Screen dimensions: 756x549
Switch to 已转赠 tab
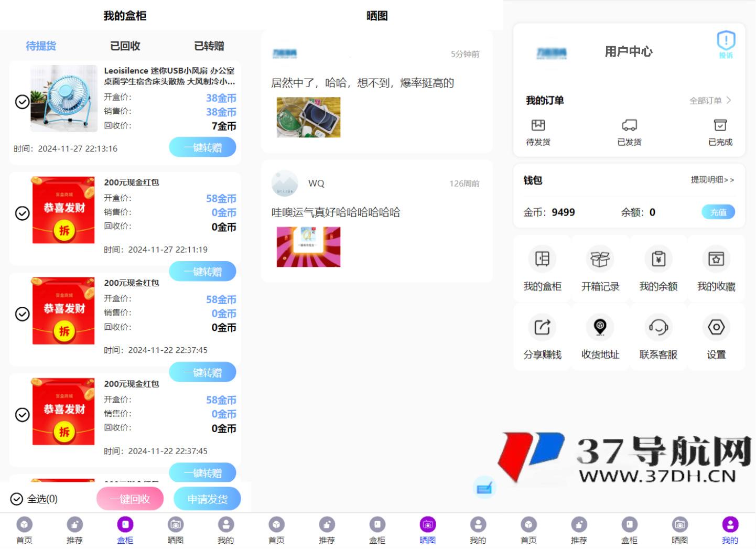click(x=209, y=46)
